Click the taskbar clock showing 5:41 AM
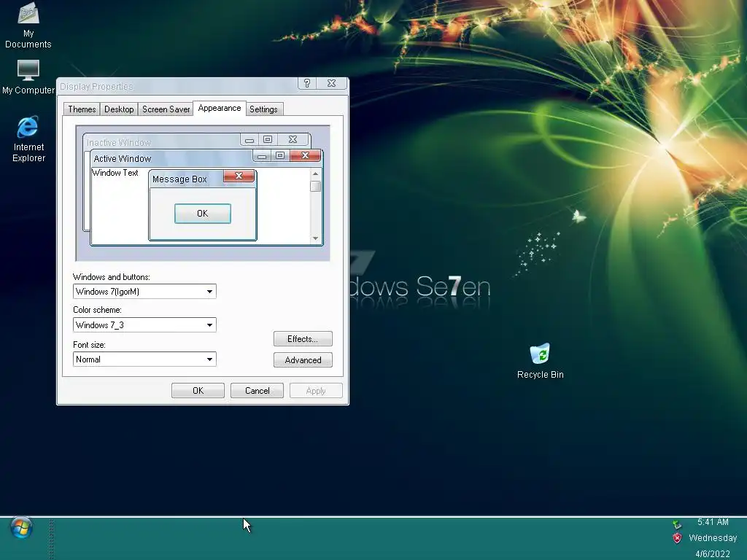 click(x=713, y=522)
